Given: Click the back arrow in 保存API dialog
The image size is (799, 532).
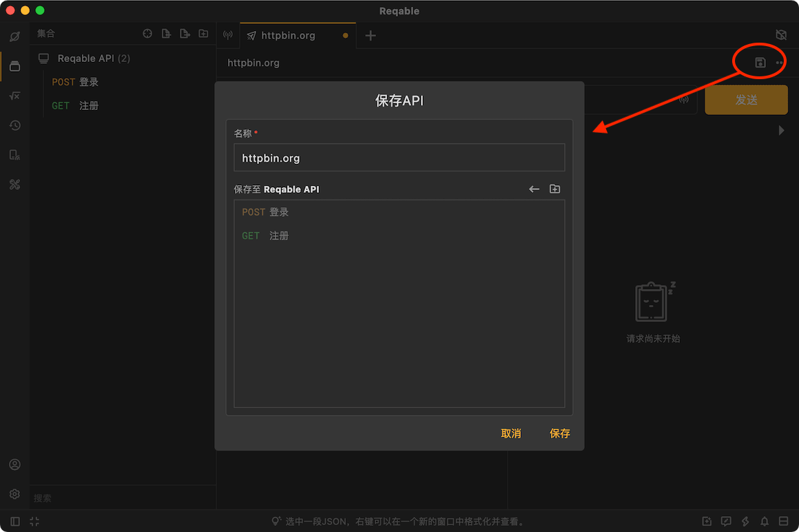Looking at the screenshot, I should pos(534,189).
